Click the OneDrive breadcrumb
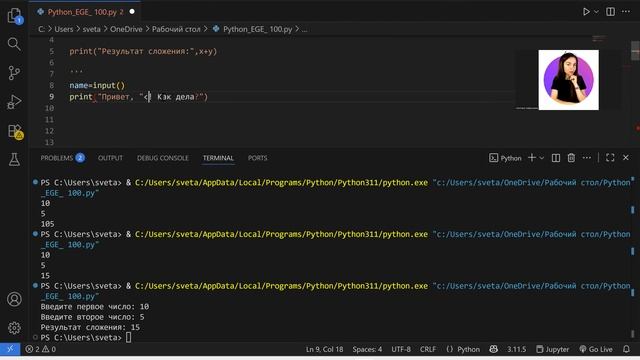This screenshot has width=640, height=360. pos(126,29)
